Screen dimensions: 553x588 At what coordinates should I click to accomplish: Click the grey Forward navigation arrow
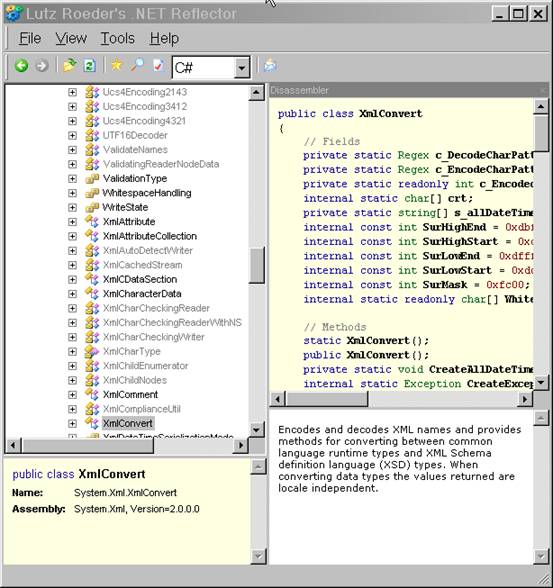pos(42,66)
